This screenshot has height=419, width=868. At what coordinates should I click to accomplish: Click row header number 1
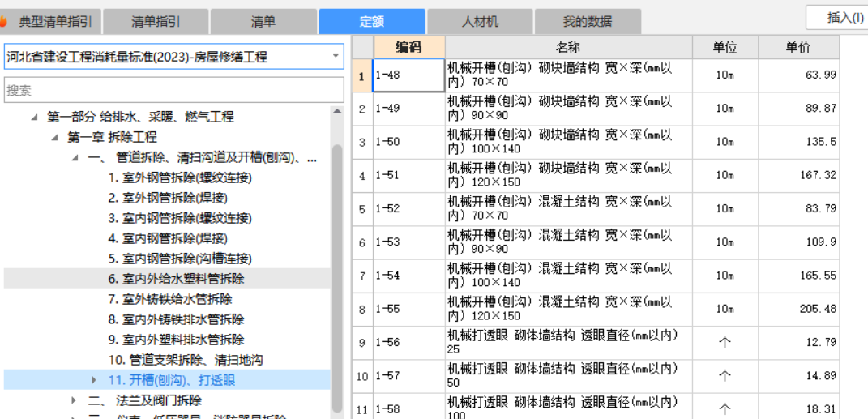pyautogui.click(x=362, y=76)
